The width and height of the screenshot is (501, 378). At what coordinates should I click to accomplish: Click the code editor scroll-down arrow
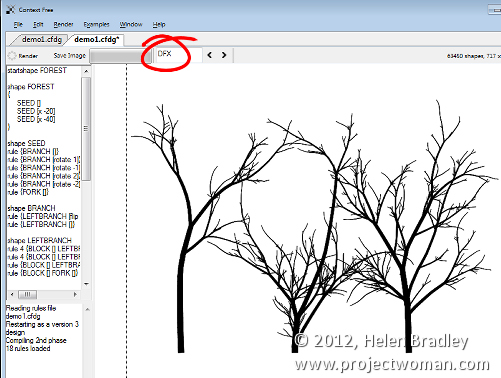pos(86,284)
